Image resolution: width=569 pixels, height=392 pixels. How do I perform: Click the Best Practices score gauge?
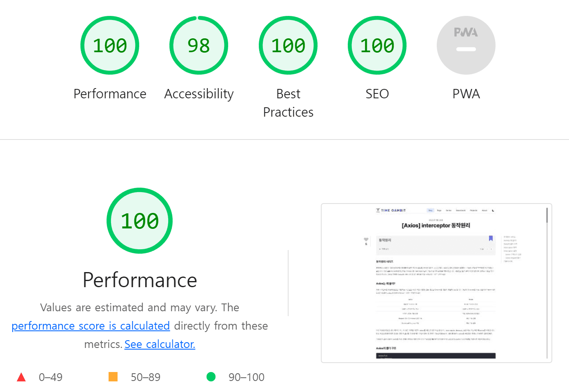coord(288,45)
